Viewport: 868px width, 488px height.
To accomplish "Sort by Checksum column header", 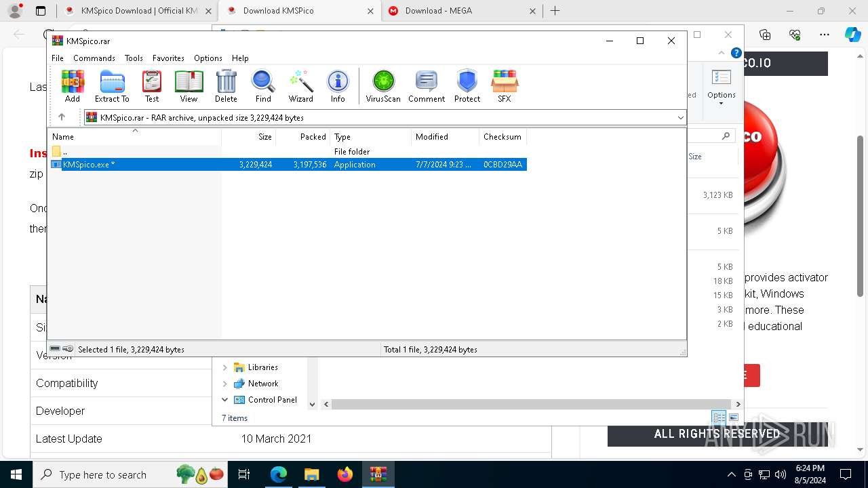I will [503, 137].
